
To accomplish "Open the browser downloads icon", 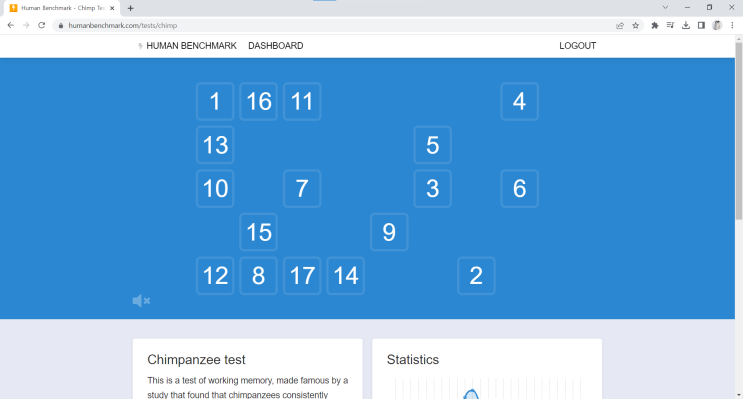I will pos(686,26).
